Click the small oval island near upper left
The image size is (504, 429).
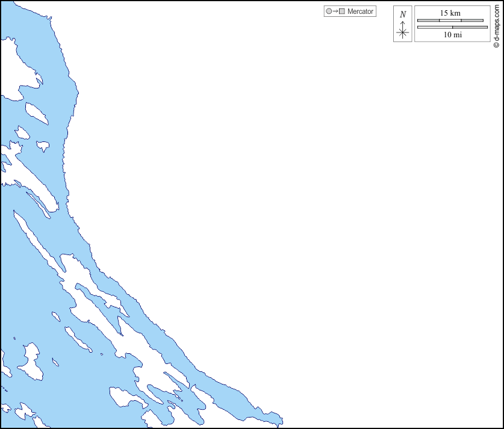[x=36, y=113]
